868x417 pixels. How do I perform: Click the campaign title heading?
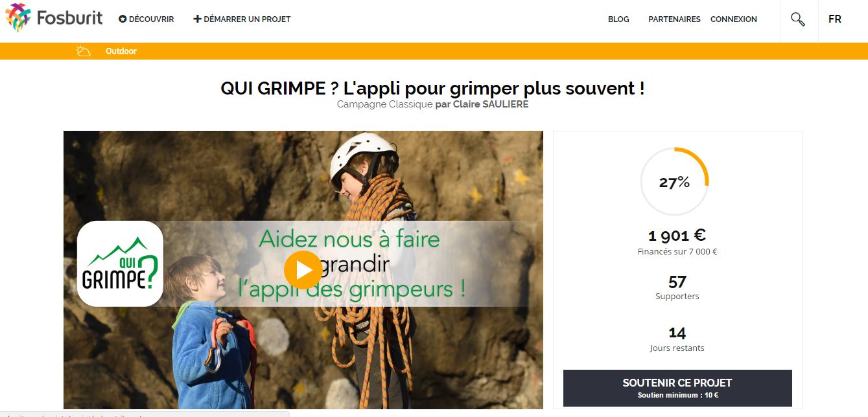[x=432, y=88]
